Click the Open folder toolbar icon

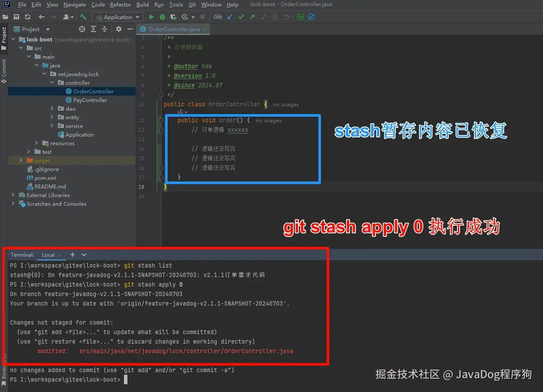point(6,17)
